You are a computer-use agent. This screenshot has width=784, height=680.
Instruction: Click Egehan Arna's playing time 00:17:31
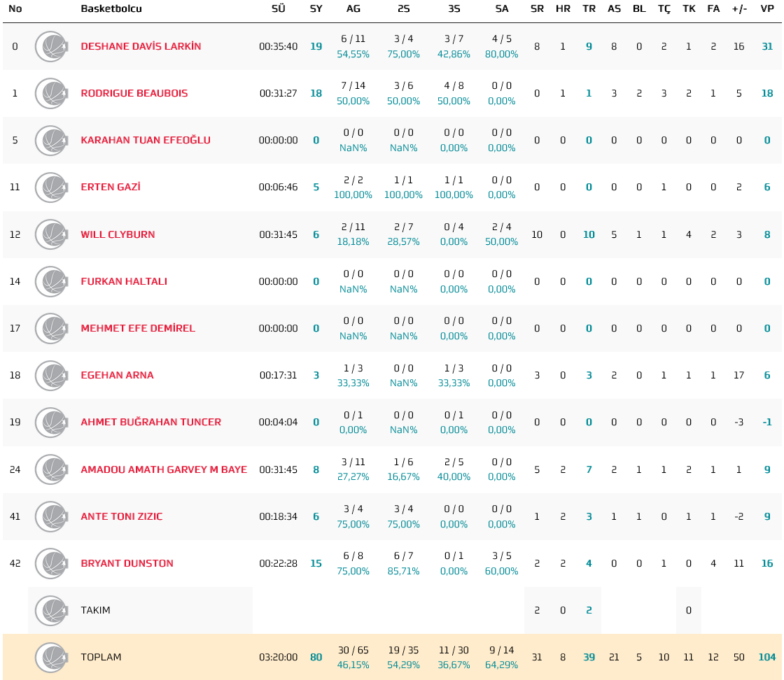[278, 375]
